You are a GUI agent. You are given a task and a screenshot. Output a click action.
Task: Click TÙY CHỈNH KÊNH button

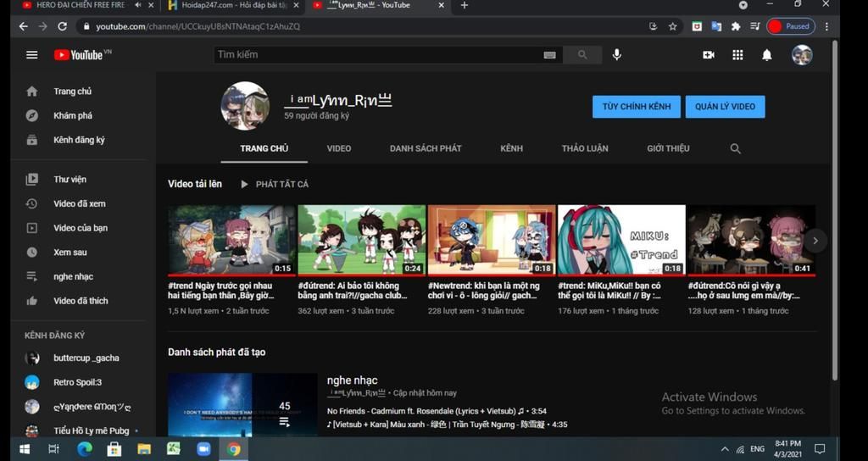tap(637, 107)
